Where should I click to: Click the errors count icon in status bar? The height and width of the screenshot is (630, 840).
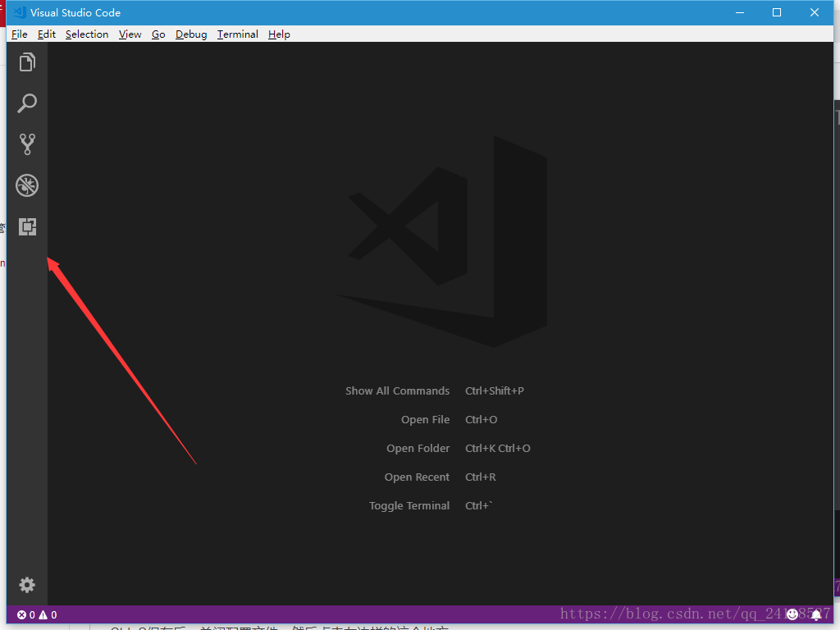click(x=26, y=615)
